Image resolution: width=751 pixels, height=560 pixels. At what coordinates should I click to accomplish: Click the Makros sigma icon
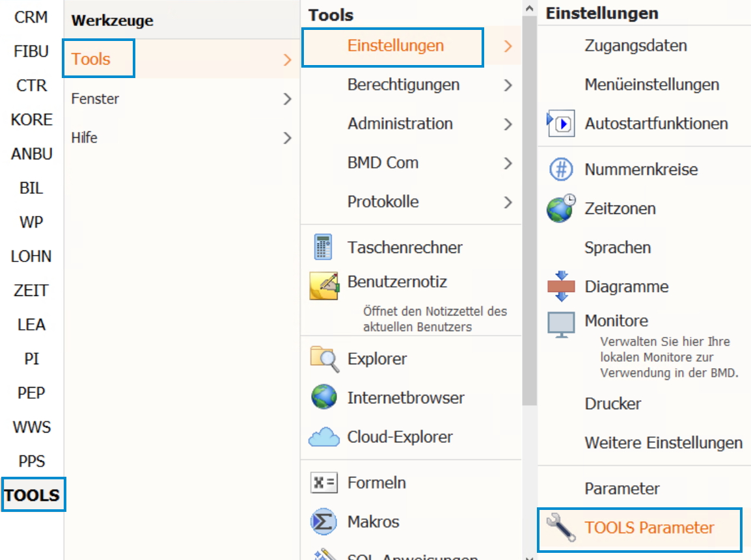click(x=324, y=521)
